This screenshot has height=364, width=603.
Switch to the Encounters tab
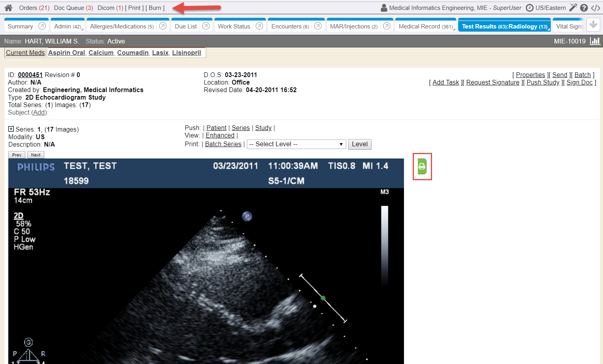pyautogui.click(x=290, y=26)
